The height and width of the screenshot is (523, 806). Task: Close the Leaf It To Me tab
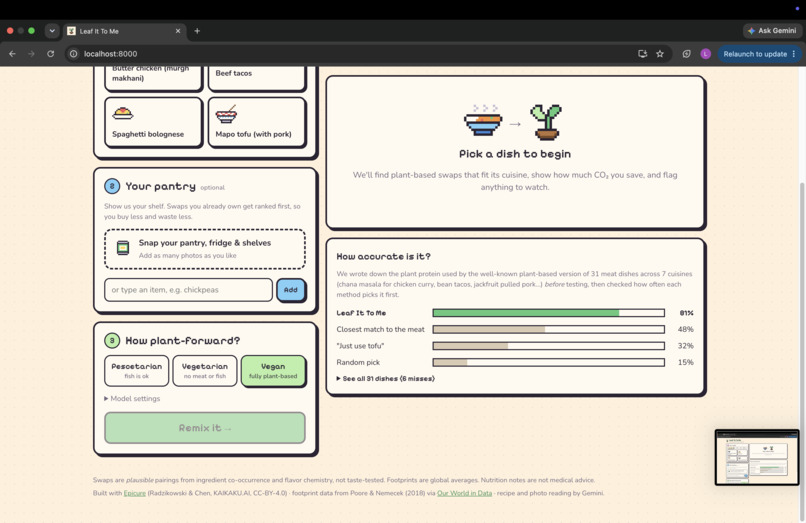point(178,31)
